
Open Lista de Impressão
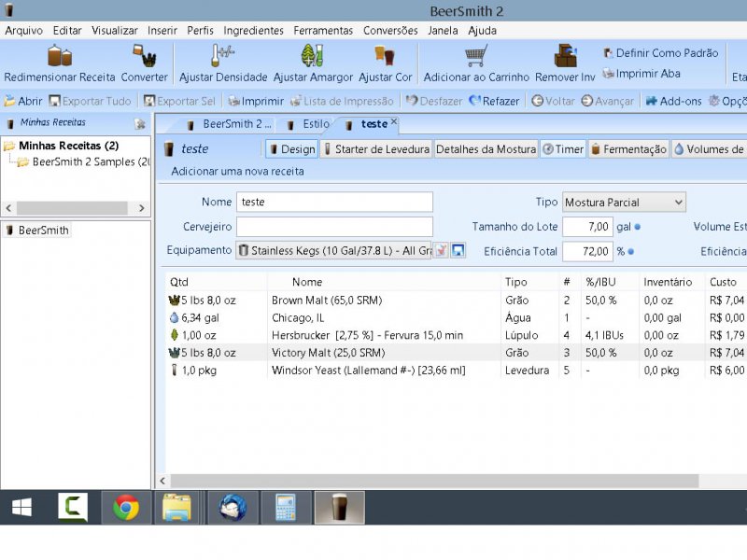pos(342,101)
